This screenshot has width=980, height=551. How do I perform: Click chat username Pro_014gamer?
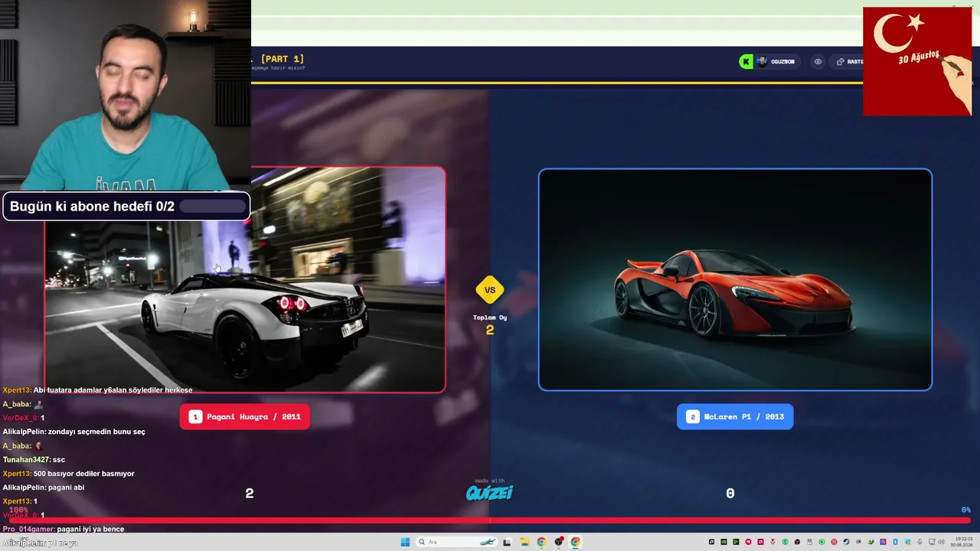pyautogui.click(x=28, y=529)
